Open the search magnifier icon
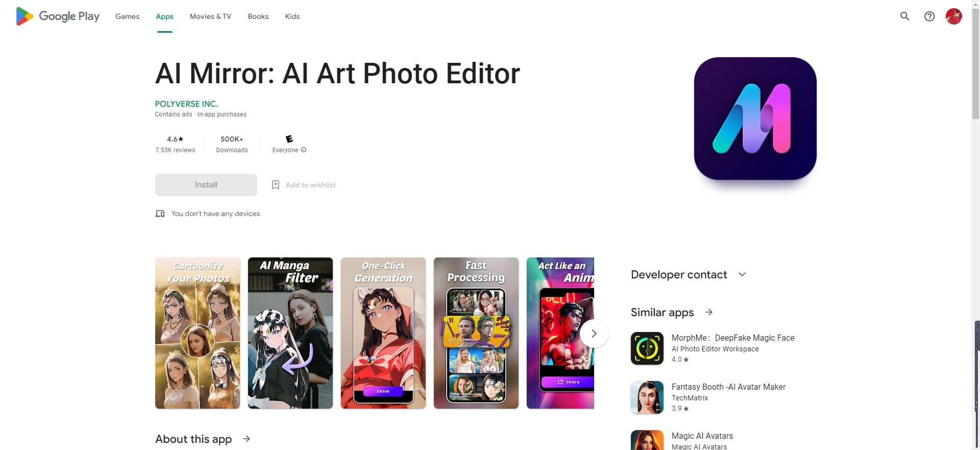The width and height of the screenshot is (980, 450). point(904,16)
